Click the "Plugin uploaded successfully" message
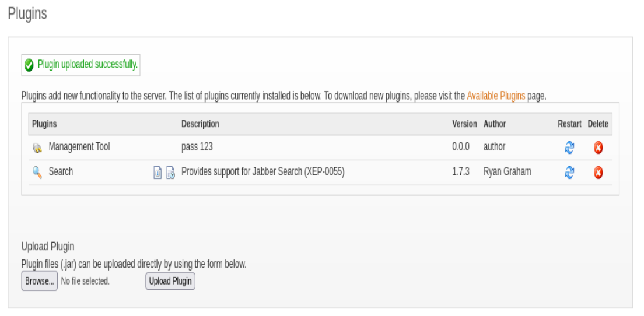 pyautogui.click(x=87, y=65)
